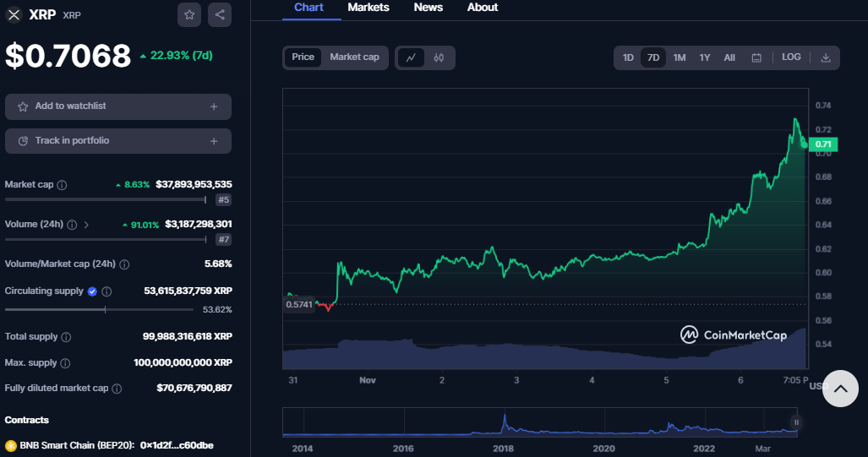The width and height of the screenshot is (868, 457).
Task: Open the calendar date range picker
Action: coord(756,57)
